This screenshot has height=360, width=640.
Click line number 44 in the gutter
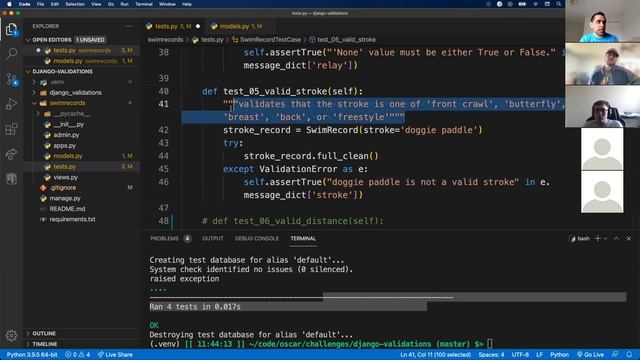[x=163, y=156]
